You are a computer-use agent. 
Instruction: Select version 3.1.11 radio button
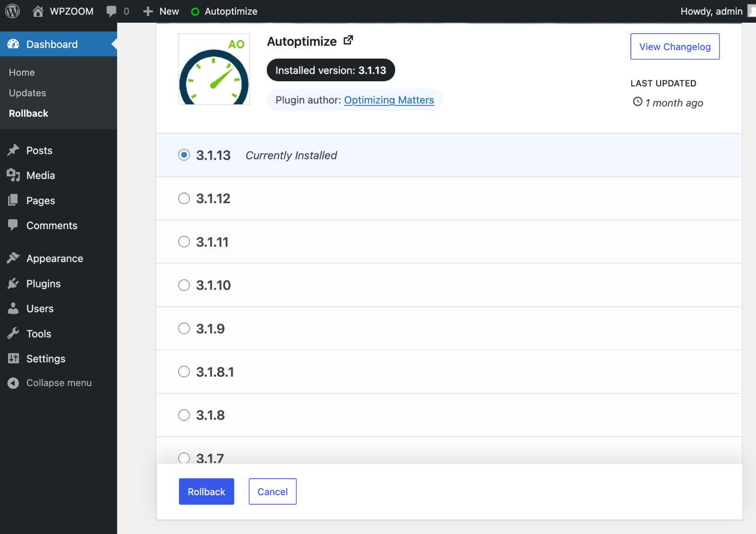coord(184,241)
